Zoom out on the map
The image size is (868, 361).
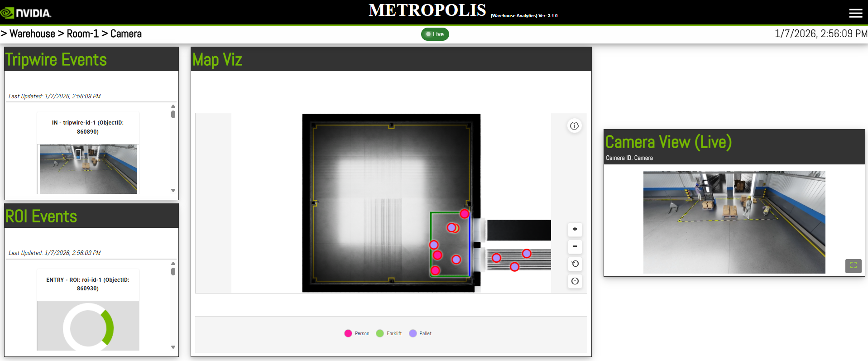point(575,246)
